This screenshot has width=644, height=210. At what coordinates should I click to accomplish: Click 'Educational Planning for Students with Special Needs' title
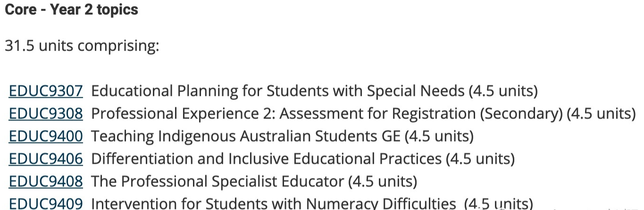(277, 91)
